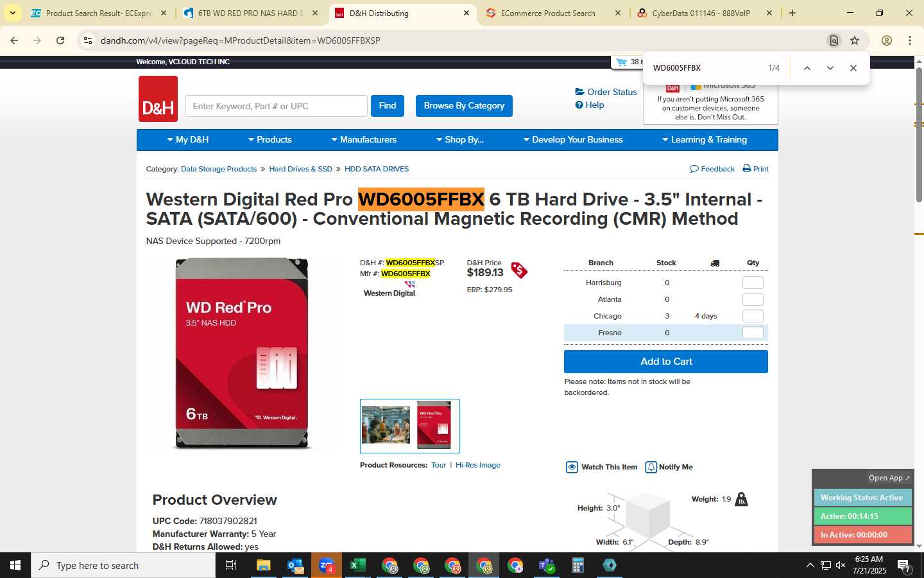Open the notification center icon
This screenshot has height=578, width=924.
tap(904, 566)
